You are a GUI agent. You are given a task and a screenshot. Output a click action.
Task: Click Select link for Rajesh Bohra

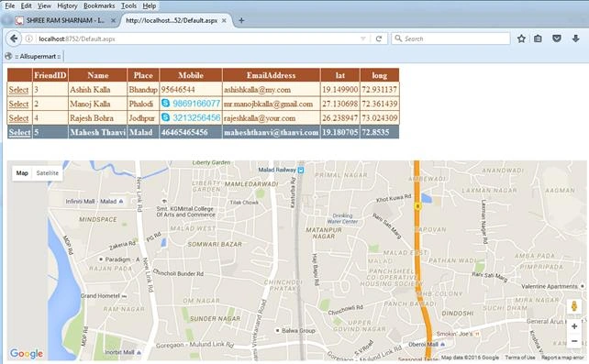coord(18,118)
